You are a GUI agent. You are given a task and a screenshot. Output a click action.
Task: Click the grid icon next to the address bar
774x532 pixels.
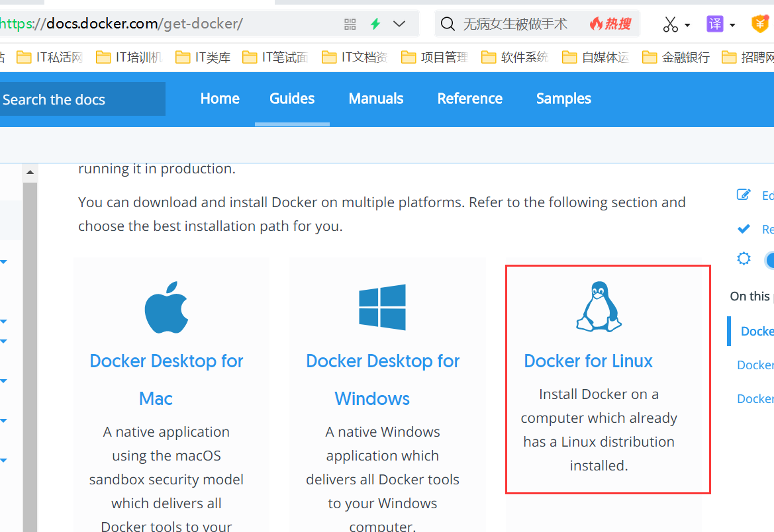pyautogui.click(x=350, y=23)
